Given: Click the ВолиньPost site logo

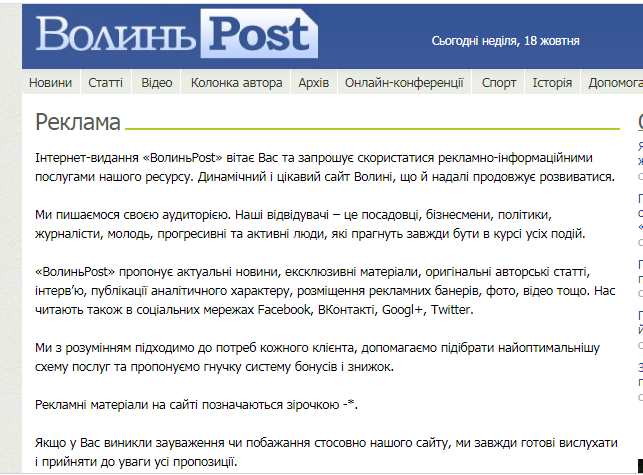Looking at the screenshot, I should pyautogui.click(x=177, y=35).
